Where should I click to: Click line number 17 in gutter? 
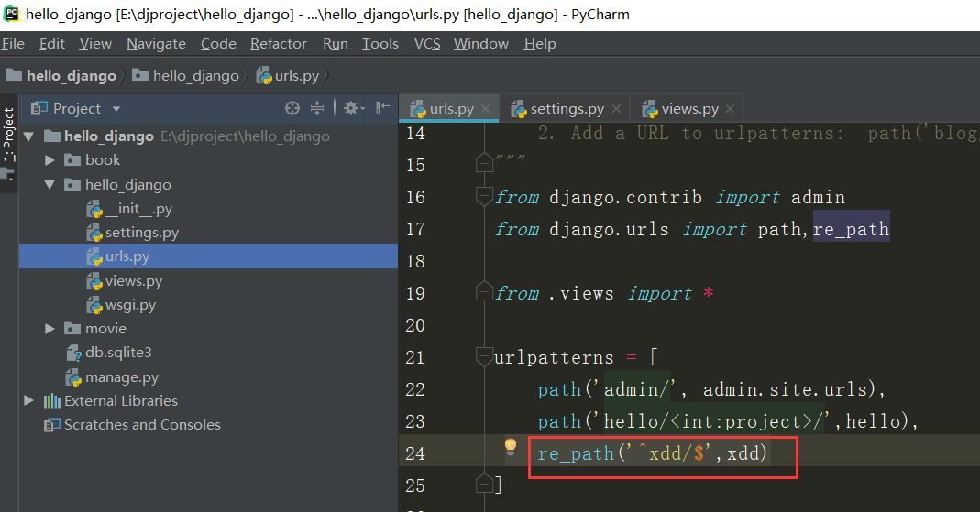point(415,229)
